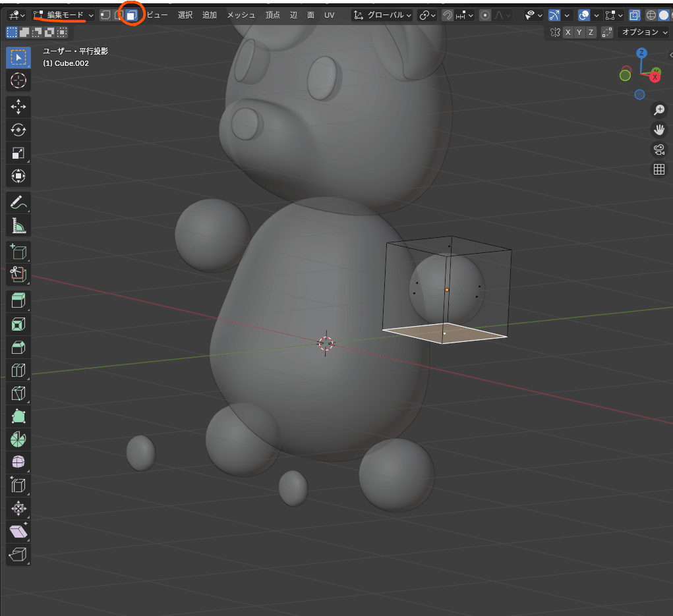
Task: Click the mesh symmetry butterfly icon
Action: coord(555,32)
